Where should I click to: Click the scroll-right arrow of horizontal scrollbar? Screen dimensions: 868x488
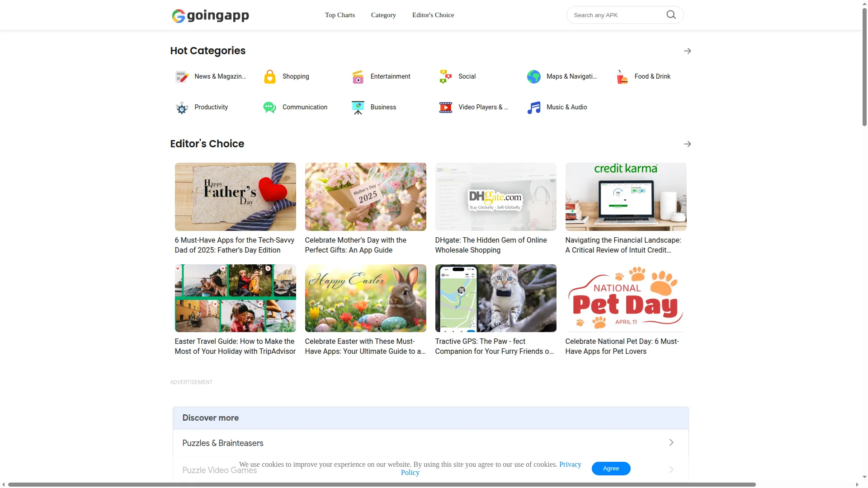pyautogui.click(x=857, y=484)
